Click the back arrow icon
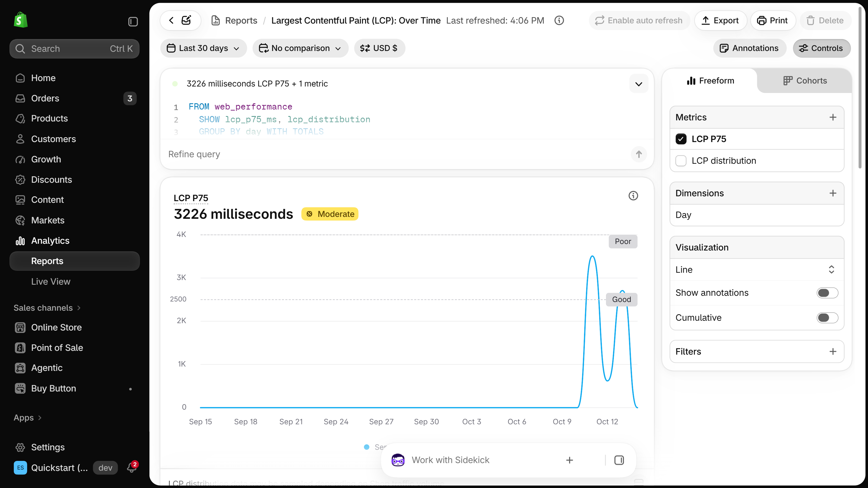The image size is (868, 488). (x=171, y=20)
